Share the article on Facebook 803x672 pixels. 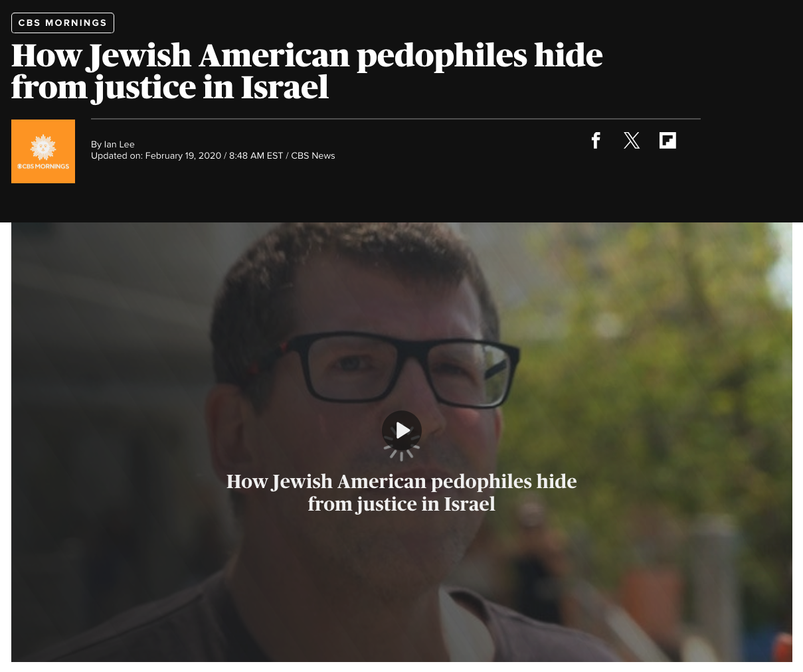pos(596,140)
